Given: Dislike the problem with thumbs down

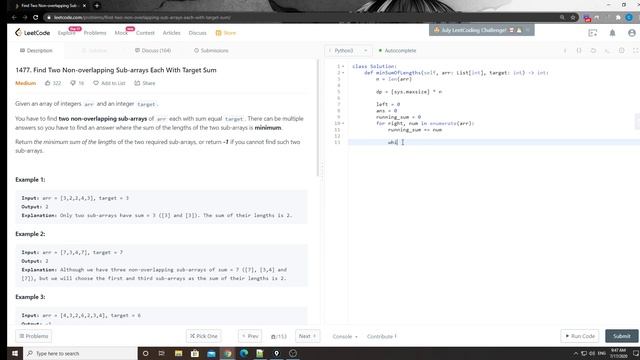Looking at the screenshot, I should 77,83.
